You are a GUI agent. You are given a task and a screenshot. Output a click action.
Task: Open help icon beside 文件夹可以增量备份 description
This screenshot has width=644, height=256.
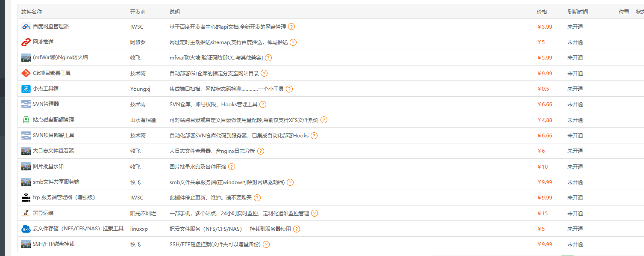coord(266,244)
